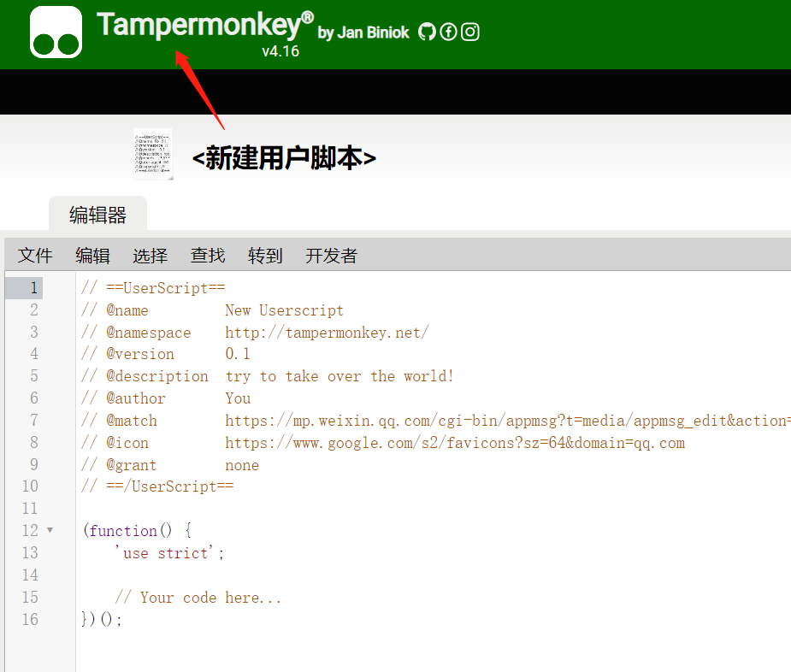Collapse the function fold arrow on line 12
791x672 pixels.
50,530
